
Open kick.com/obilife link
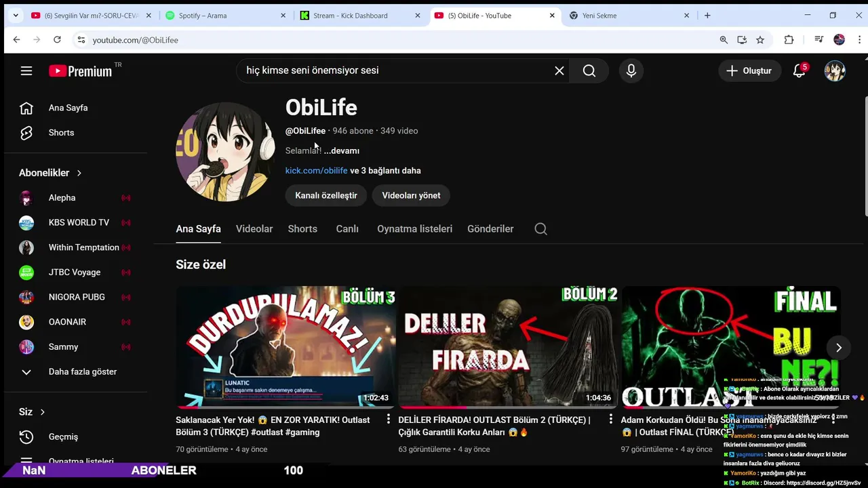coord(316,171)
